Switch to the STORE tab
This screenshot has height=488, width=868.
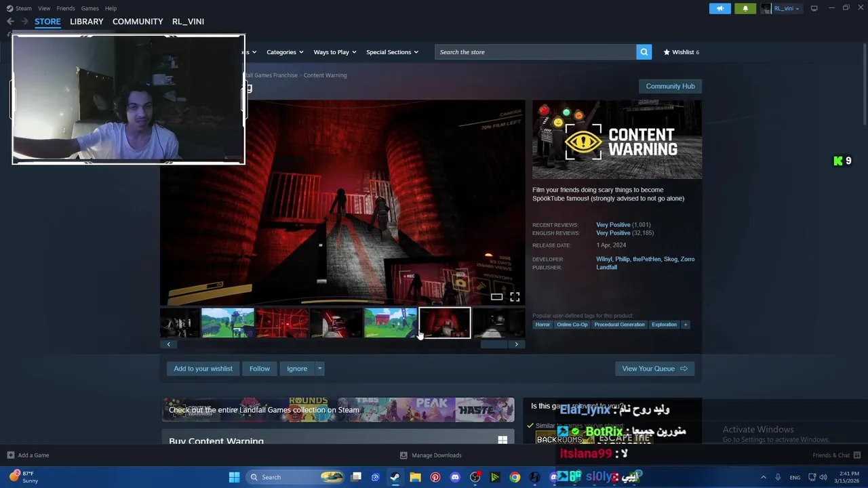(47, 22)
